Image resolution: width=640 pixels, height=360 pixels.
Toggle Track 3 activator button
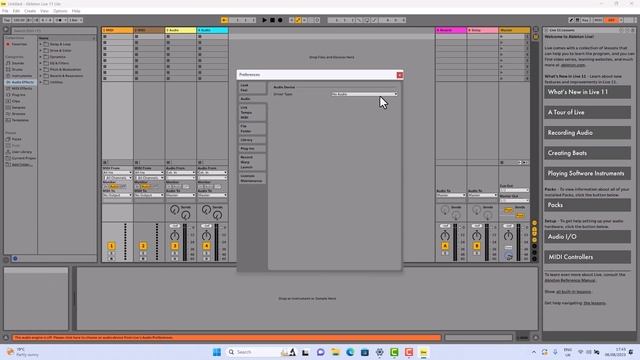tap(175, 246)
